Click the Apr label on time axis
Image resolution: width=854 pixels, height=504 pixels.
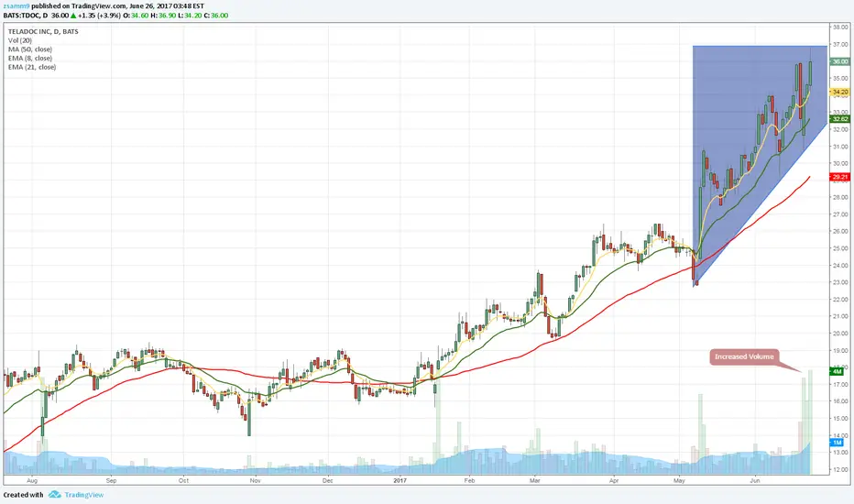click(614, 480)
